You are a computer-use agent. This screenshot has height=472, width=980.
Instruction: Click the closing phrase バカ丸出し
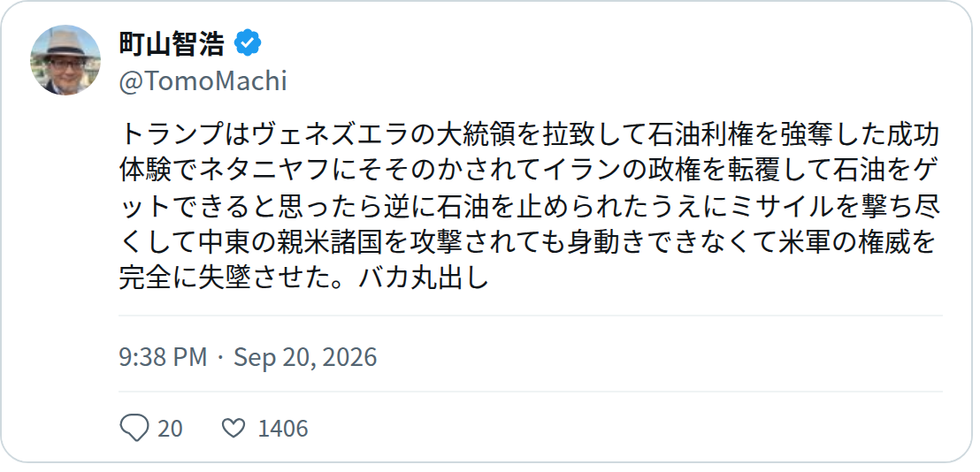pyautogui.click(x=424, y=278)
